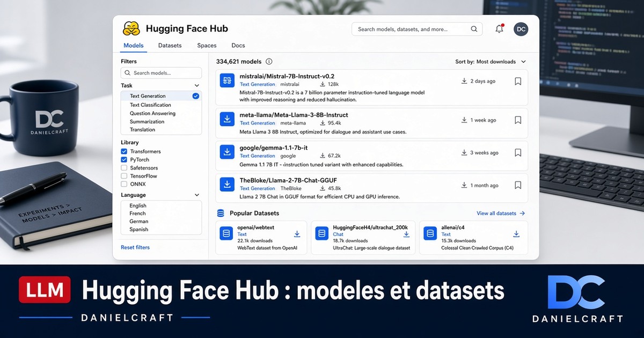Click the allenai/c4 dataset icon

click(x=430, y=233)
